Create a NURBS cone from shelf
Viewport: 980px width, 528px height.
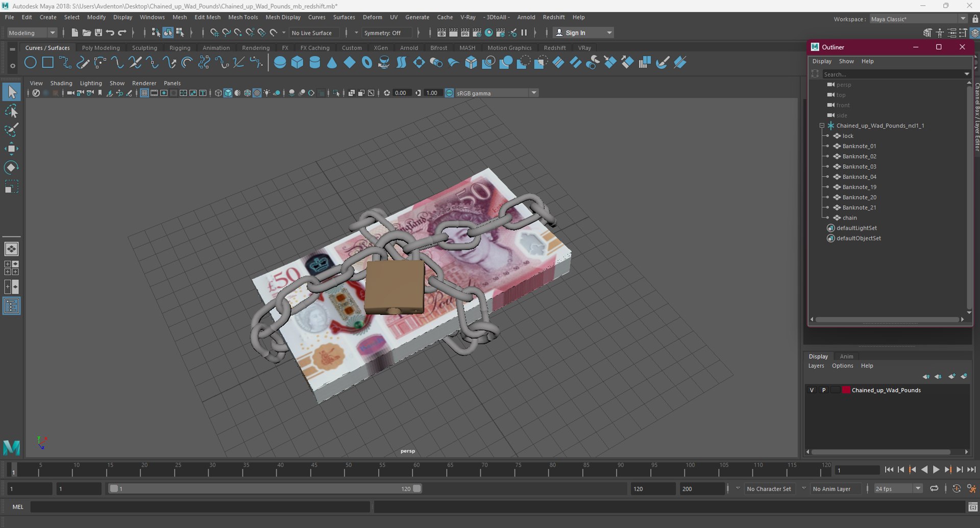pyautogui.click(x=332, y=63)
